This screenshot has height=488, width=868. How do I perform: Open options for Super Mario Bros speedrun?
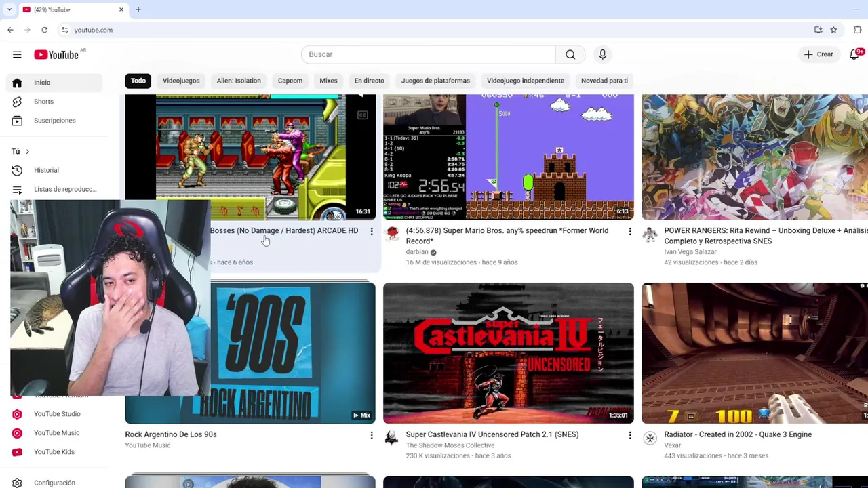click(630, 232)
